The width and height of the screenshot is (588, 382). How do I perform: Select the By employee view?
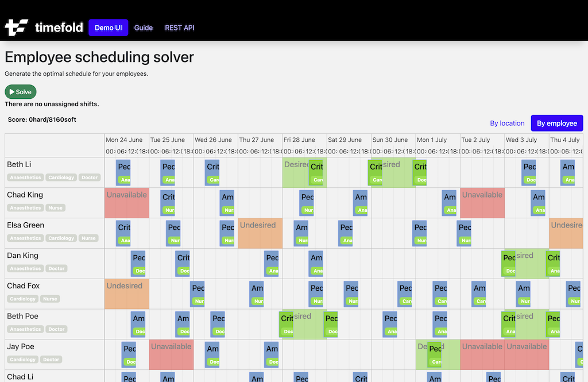coord(556,123)
